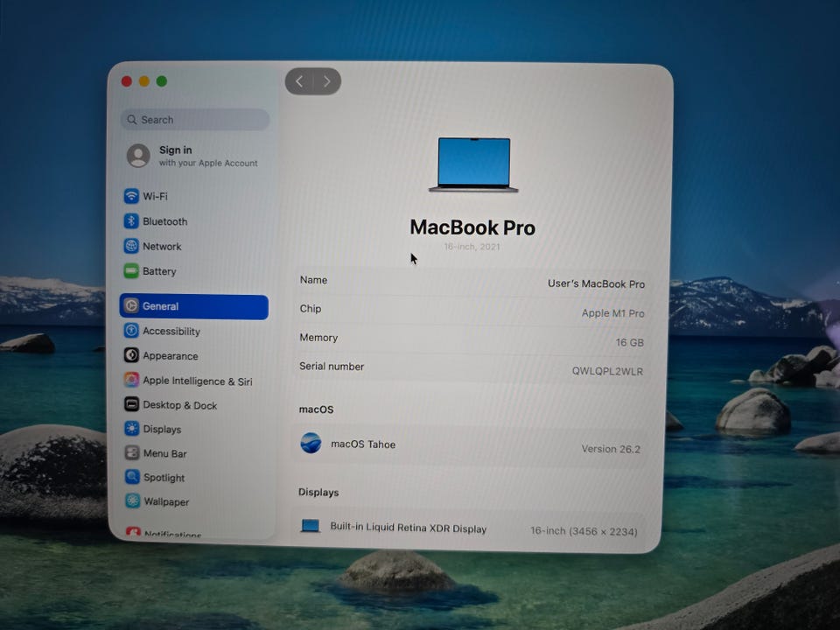Click the serial number "QWLQPL2WLR"
840x630 pixels.
point(607,371)
